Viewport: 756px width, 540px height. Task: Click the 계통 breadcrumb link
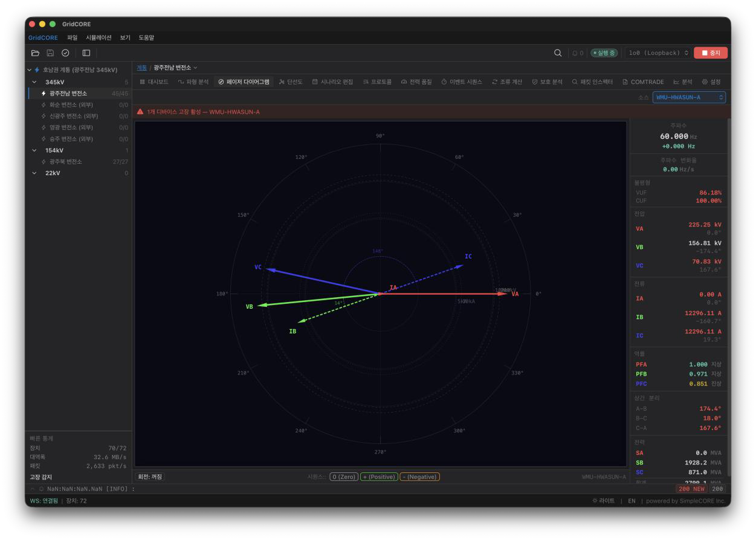(x=142, y=68)
